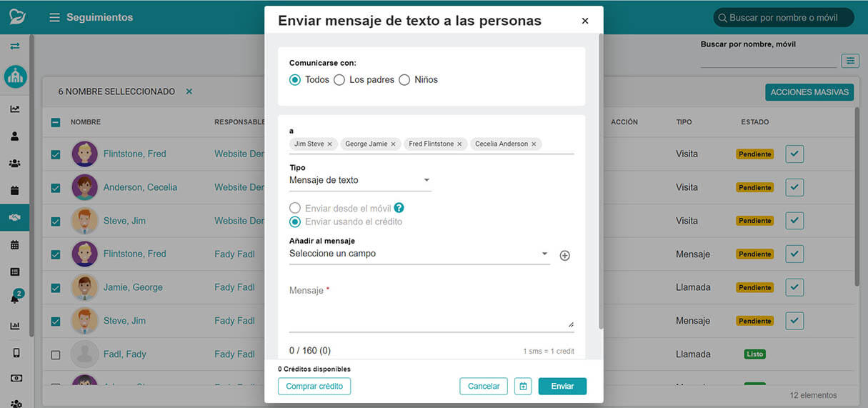
Task: Open the calendar grid sidebar icon below handshake
Action: tap(15, 244)
